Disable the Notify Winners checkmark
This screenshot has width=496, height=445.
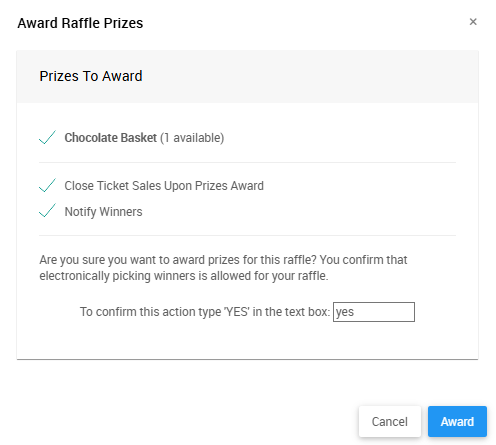(47, 211)
